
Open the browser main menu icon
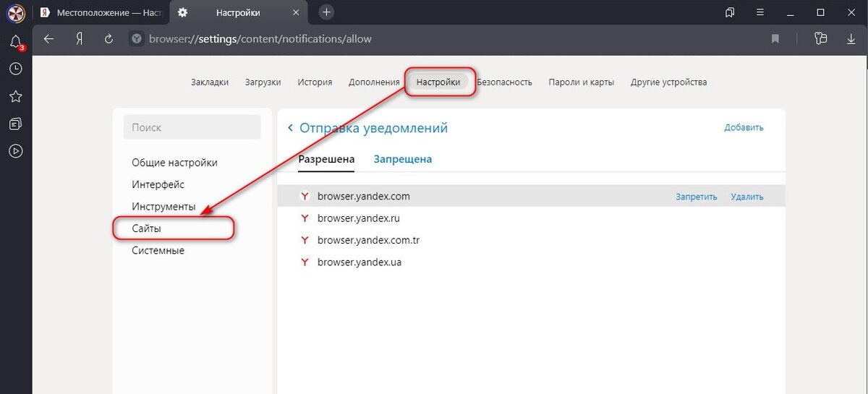[x=759, y=12]
